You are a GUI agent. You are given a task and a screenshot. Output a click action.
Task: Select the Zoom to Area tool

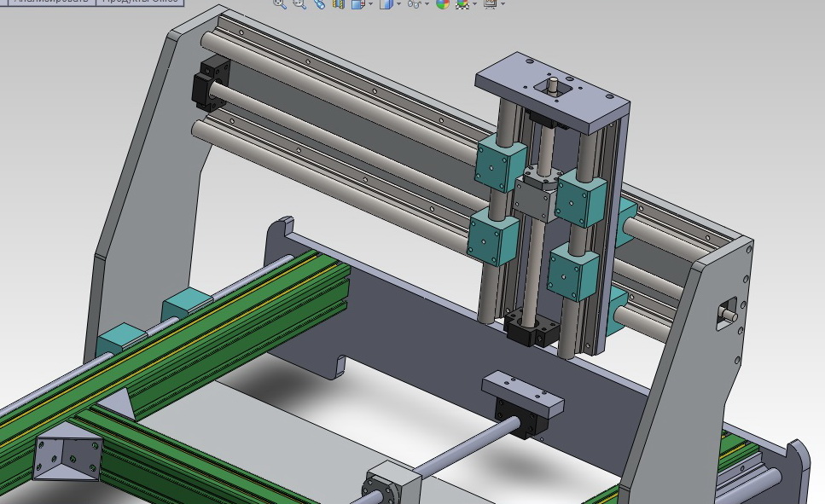point(299,3)
